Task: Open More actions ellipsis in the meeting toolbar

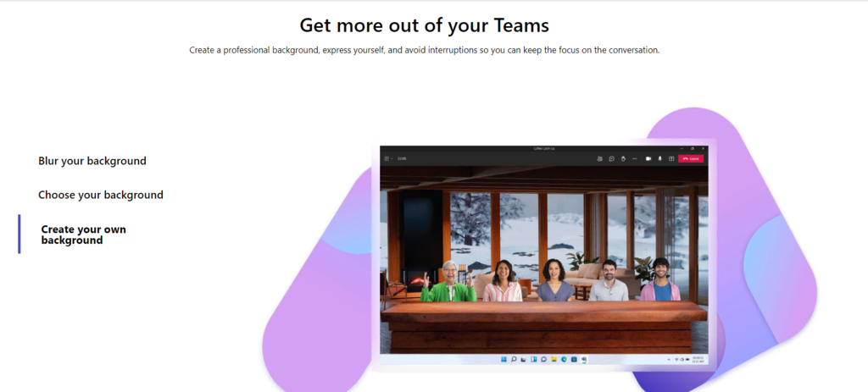Action: pos(634,158)
